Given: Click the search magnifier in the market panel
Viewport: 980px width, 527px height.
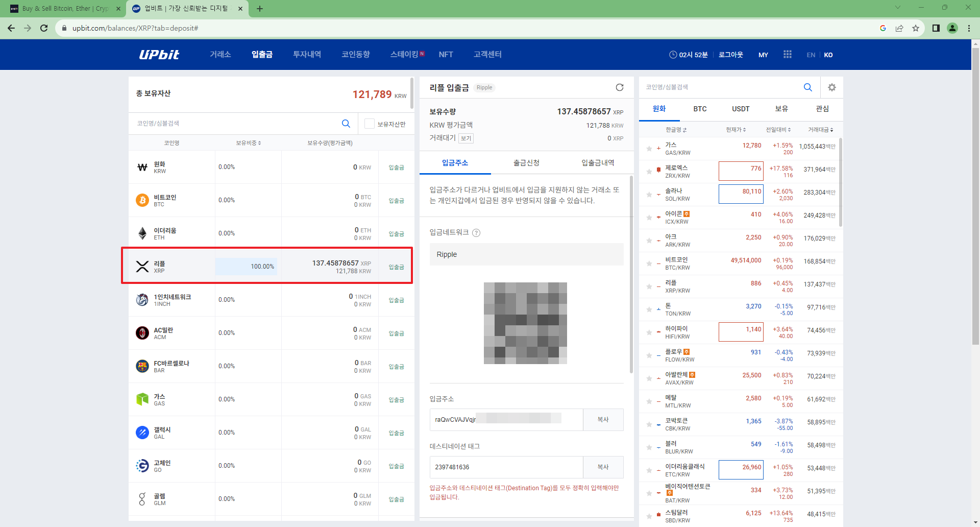Looking at the screenshot, I should coord(807,87).
